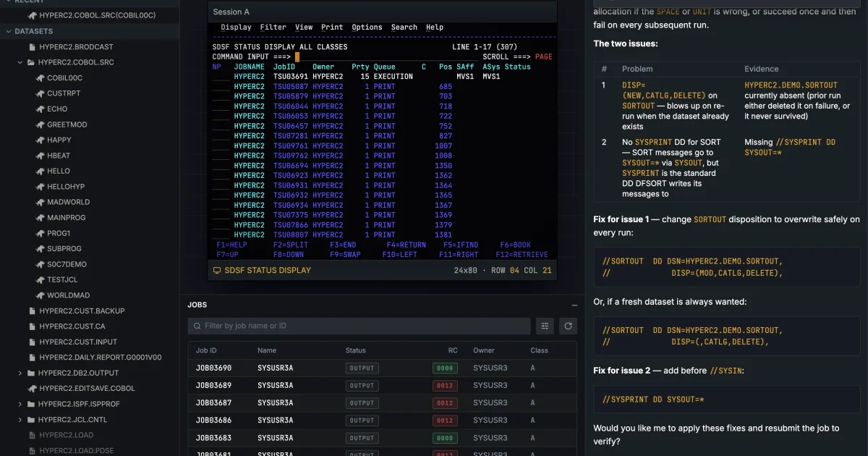Refresh the jobs list
868x456 pixels.
point(569,326)
